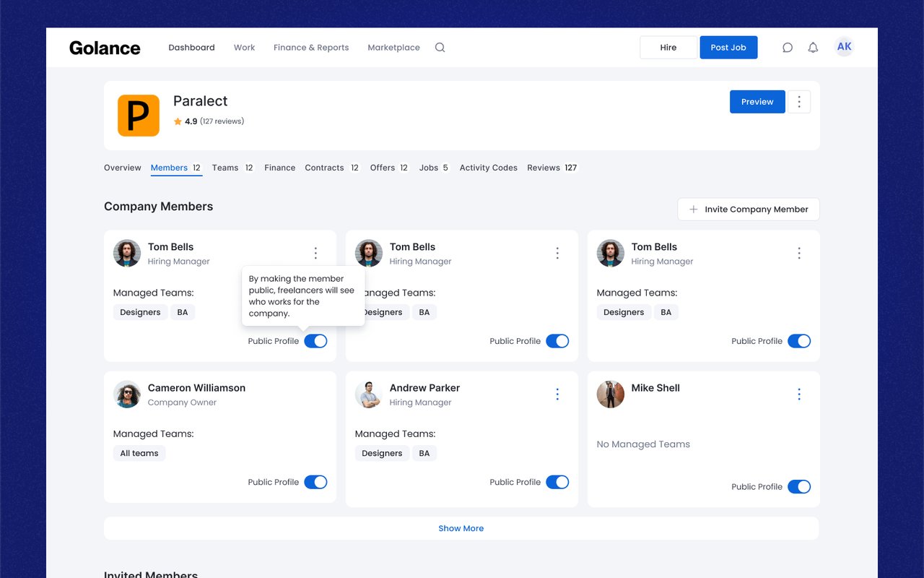
Task: Click the orange Paralect company logo
Action: point(139,116)
